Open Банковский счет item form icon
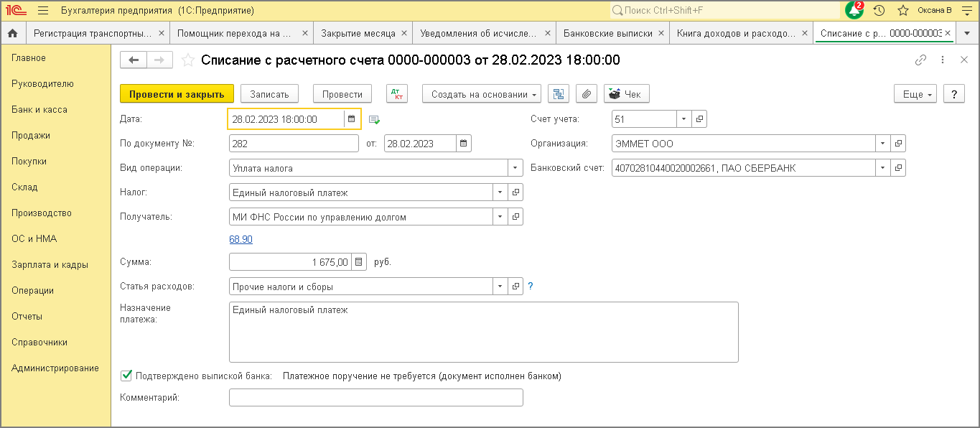 pos(898,168)
